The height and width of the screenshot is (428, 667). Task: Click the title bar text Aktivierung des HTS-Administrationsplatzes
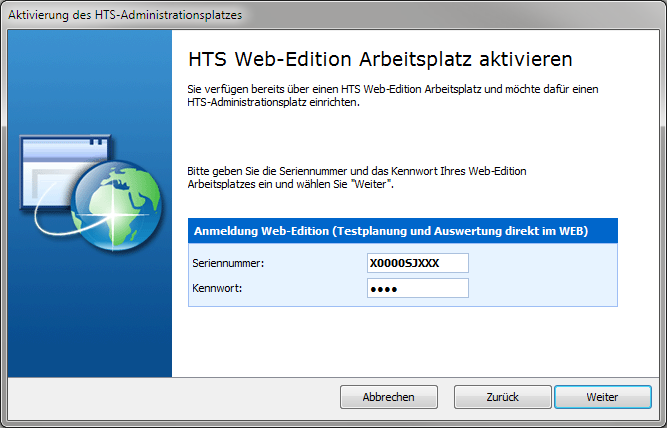pos(125,16)
